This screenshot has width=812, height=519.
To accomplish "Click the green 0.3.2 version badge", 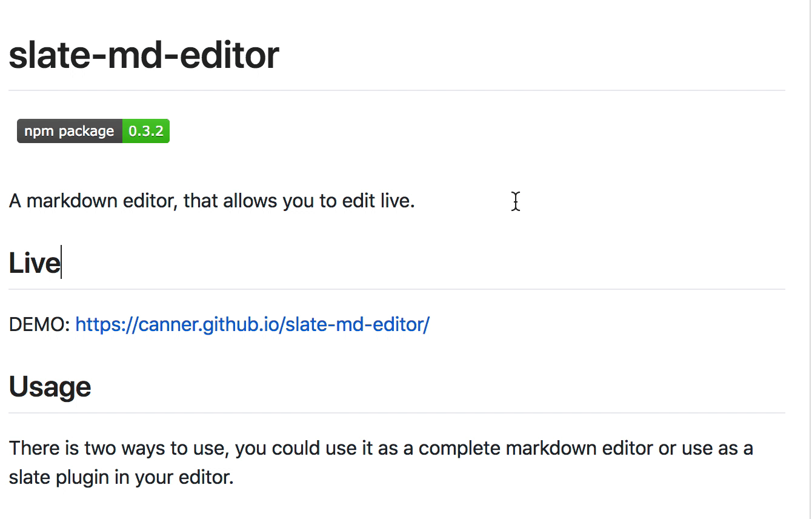I will coord(145,131).
